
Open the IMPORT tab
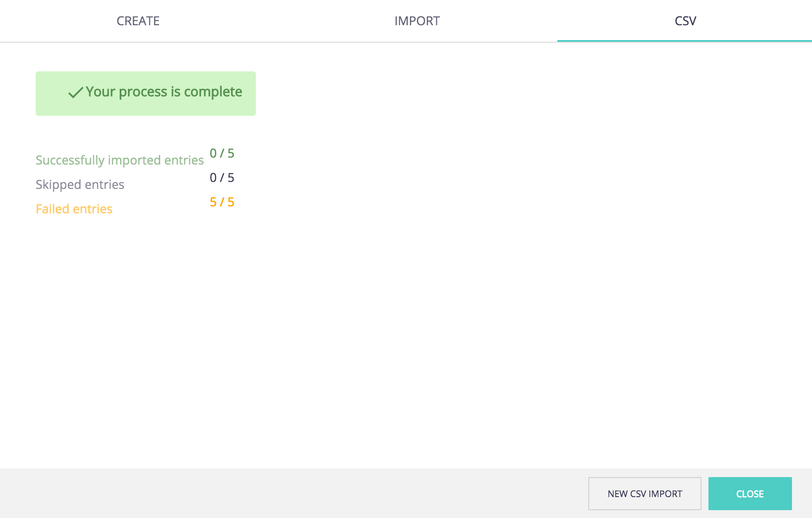coord(417,21)
